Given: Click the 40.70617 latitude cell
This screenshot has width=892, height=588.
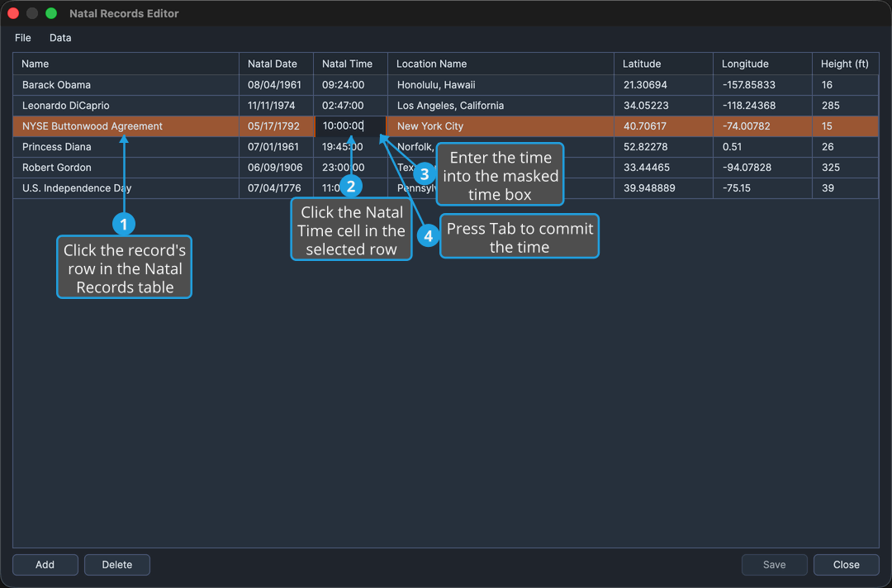Looking at the screenshot, I should [663, 126].
